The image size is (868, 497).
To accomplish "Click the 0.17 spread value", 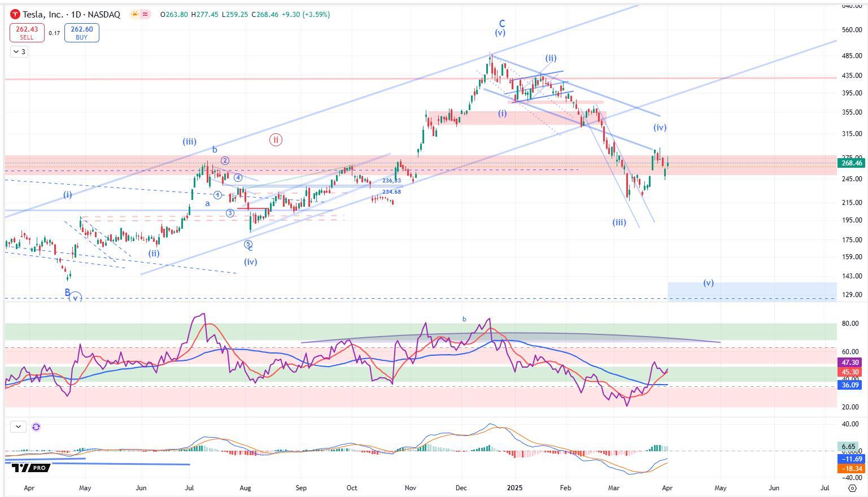I will tap(54, 33).
